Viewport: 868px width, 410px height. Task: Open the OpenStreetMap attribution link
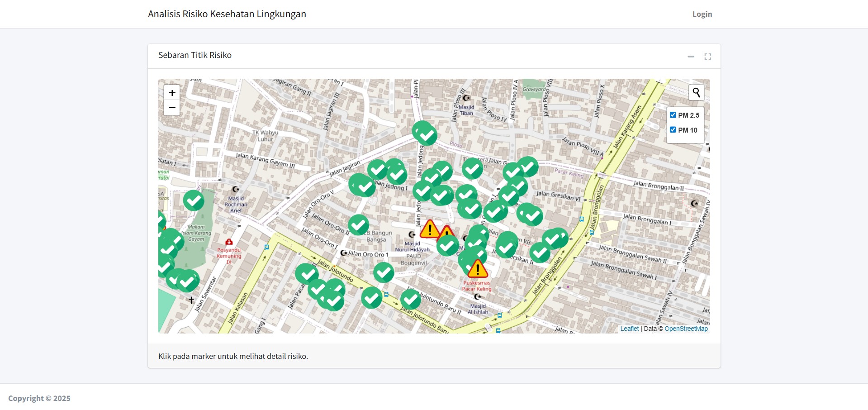click(x=686, y=329)
